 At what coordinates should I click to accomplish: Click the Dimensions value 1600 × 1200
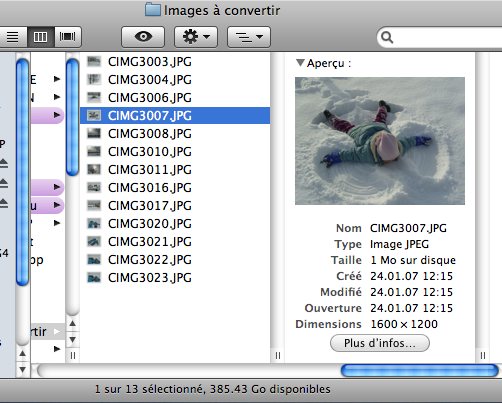pos(404,324)
